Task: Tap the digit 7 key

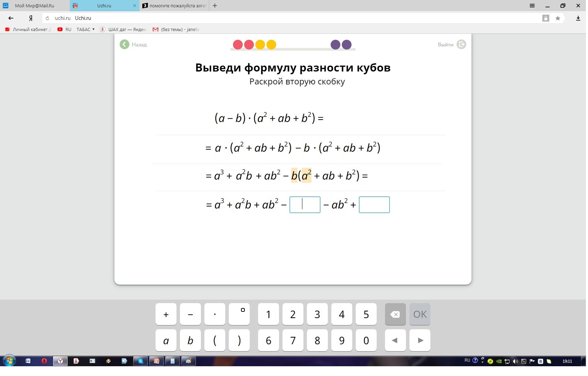Action: tap(293, 340)
